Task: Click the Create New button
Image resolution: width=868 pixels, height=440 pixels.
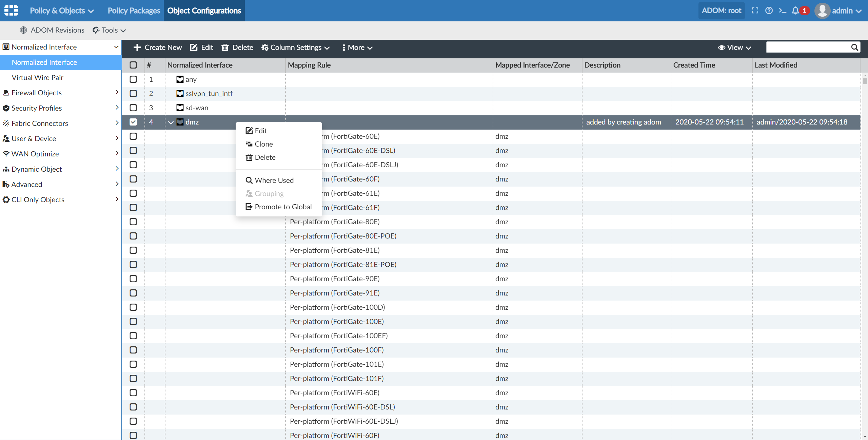Action: [x=158, y=47]
